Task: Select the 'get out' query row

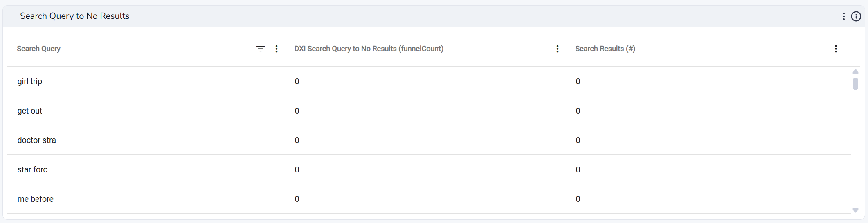Action: coord(429,111)
